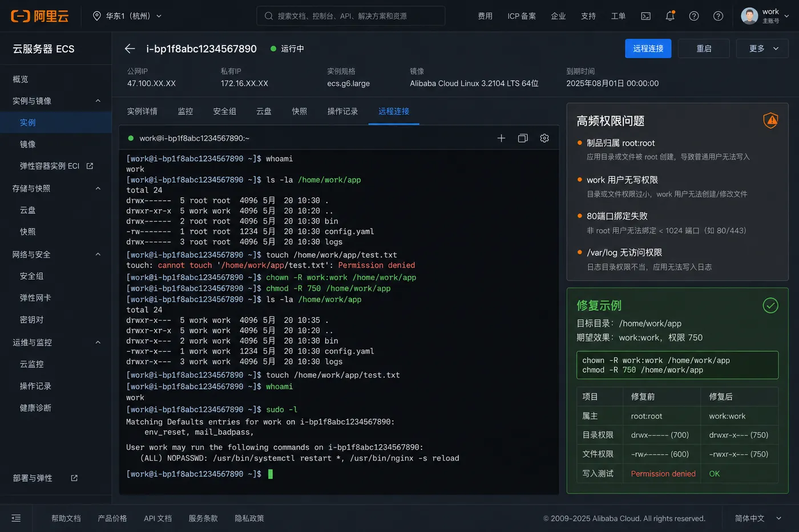Open 工单 in the top navigation
799x532 pixels.
618,16
